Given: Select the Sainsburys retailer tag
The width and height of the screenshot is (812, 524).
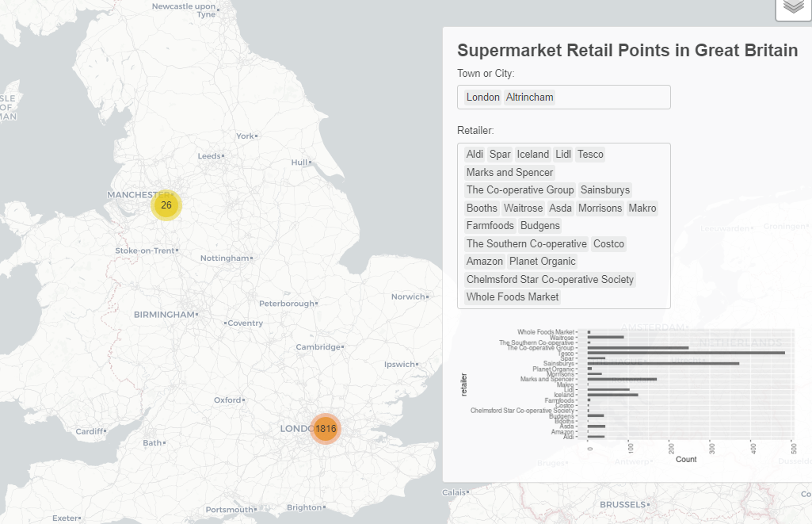Looking at the screenshot, I should tap(605, 189).
